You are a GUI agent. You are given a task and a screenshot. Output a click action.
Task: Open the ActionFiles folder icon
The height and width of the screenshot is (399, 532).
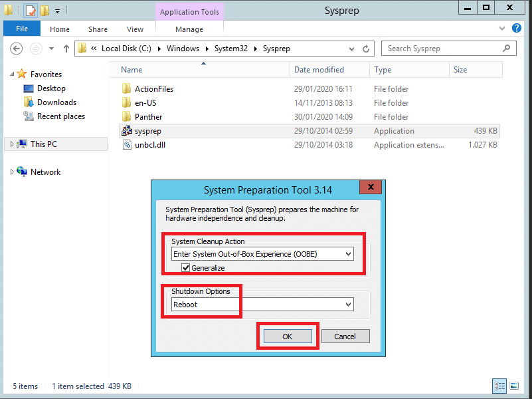pos(127,89)
